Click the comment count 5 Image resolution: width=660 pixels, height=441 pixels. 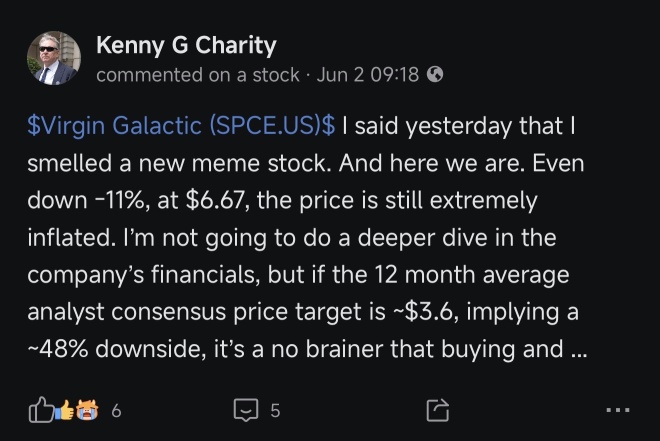(x=275, y=410)
